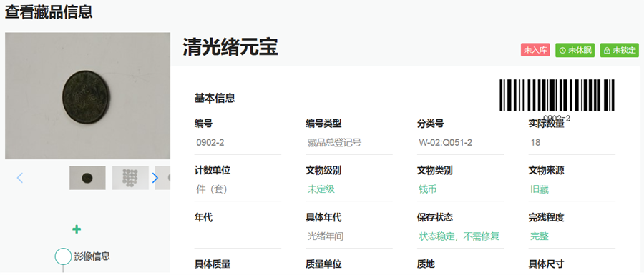This screenshot has height=275, width=644.
Task: Open the 保存状态 value 状态稳定，不需修复
Action: click(459, 236)
